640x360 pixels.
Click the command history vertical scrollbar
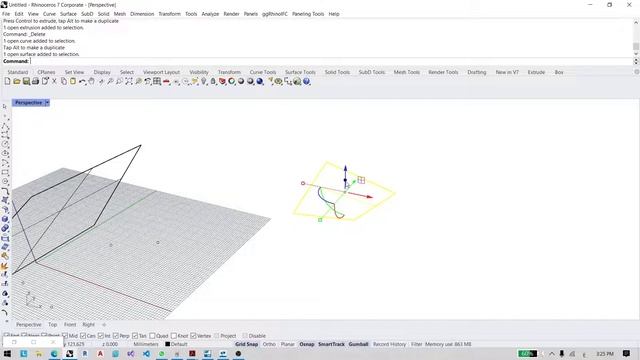tap(636, 39)
